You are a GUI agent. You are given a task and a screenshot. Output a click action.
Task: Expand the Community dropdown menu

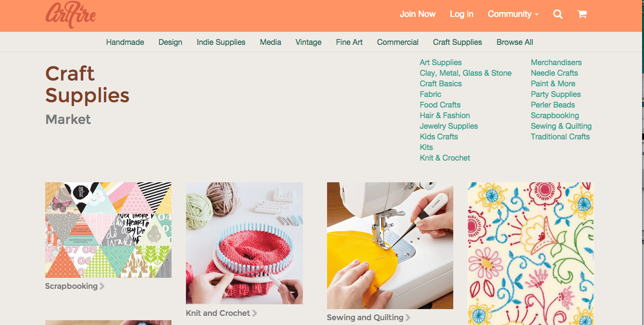pos(513,14)
